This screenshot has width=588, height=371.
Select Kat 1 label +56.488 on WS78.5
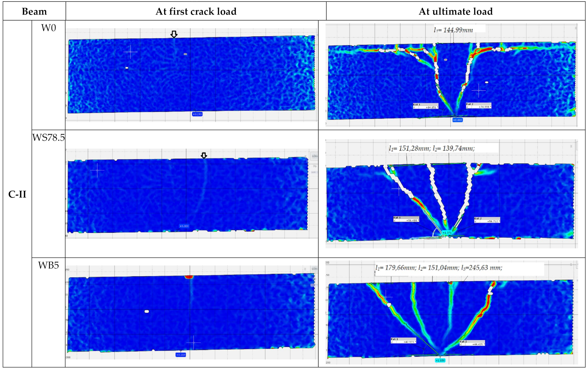[406, 219]
